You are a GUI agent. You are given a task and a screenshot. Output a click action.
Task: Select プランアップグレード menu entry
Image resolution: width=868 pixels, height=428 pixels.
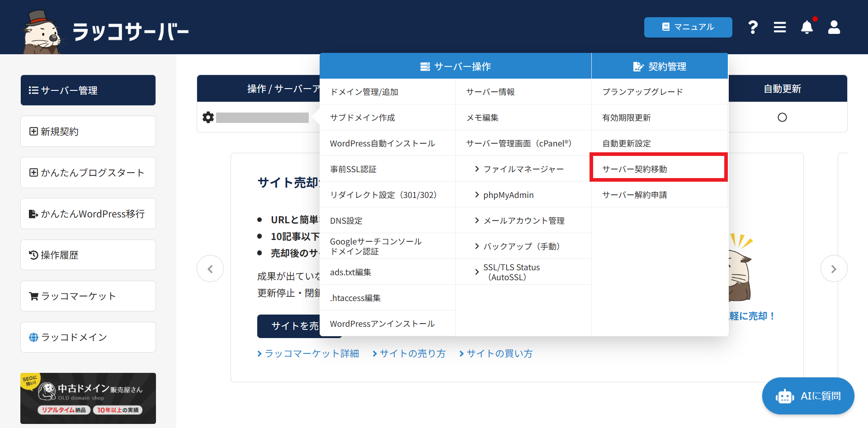pos(660,92)
